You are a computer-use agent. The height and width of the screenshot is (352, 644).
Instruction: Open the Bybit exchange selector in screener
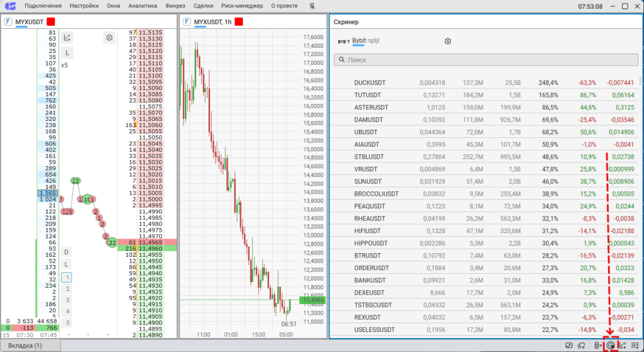point(358,41)
